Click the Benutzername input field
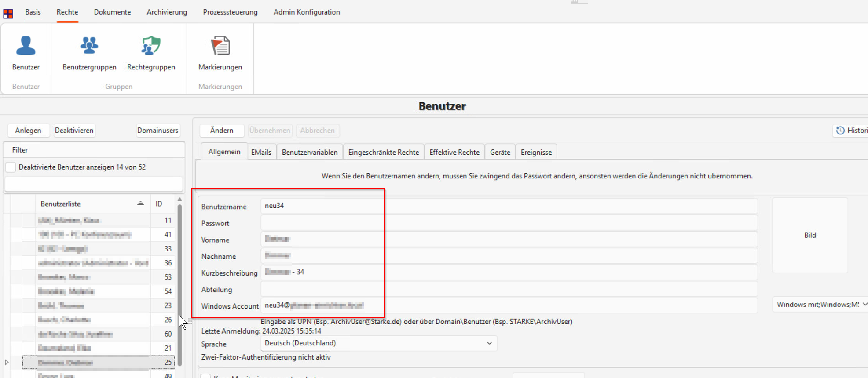 [508, 206]
